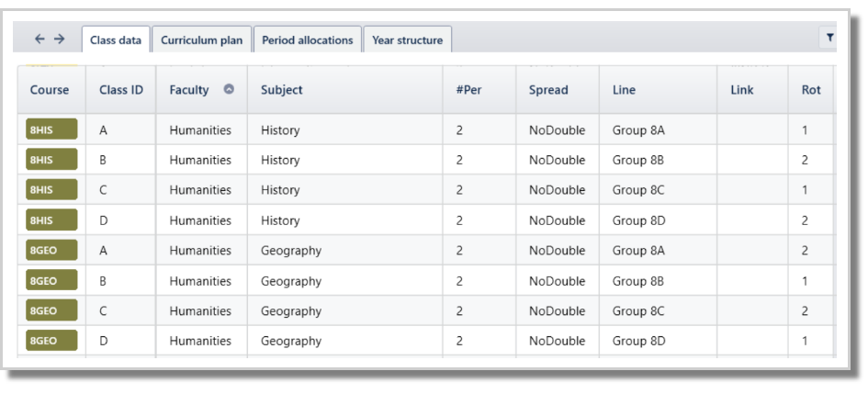Select the 8GEO course tag for class A

(51, 250)
